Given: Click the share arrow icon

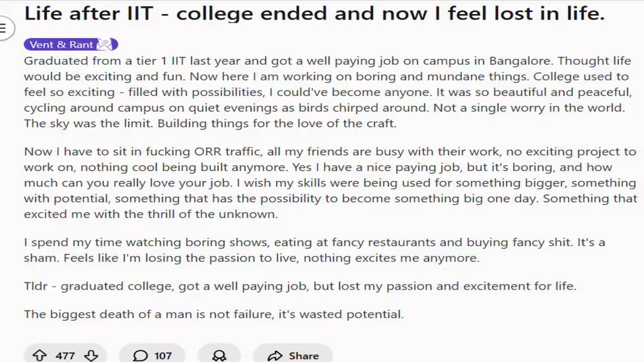Looking at the screenshot, I should (275, 355).
